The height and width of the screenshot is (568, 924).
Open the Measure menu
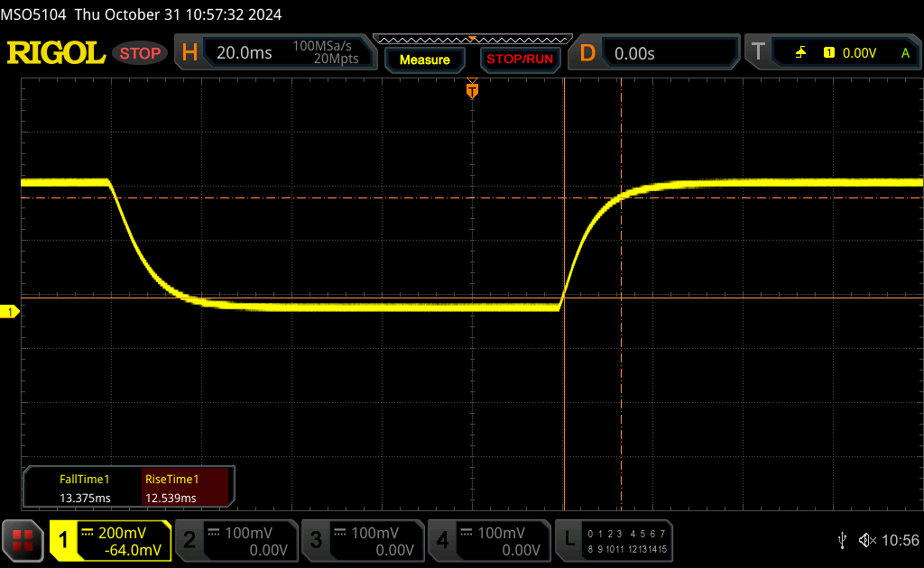point(424,60)
